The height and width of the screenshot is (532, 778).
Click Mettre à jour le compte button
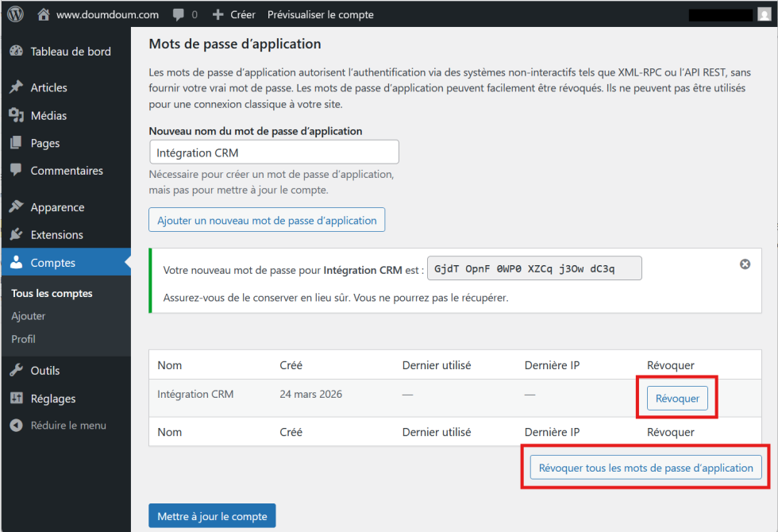click(x=212, y=516)
